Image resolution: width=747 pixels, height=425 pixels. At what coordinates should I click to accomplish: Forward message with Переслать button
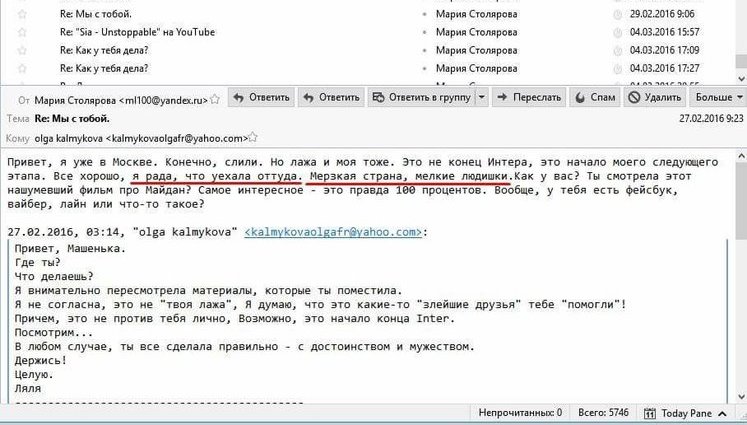[x=529, y=98]
